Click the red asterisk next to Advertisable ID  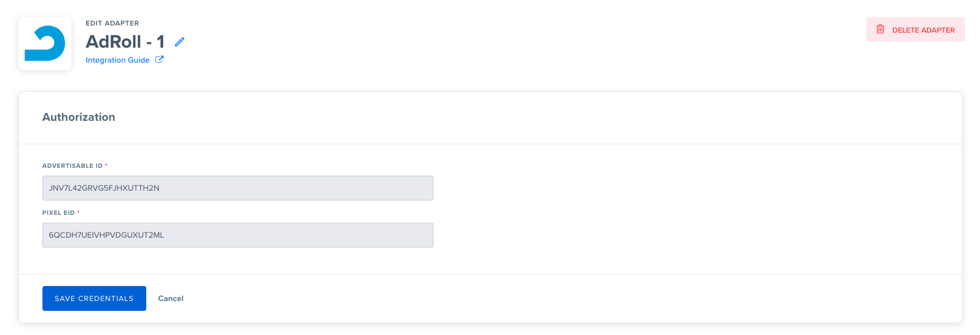pyautogui.click(x=106, y=165)
